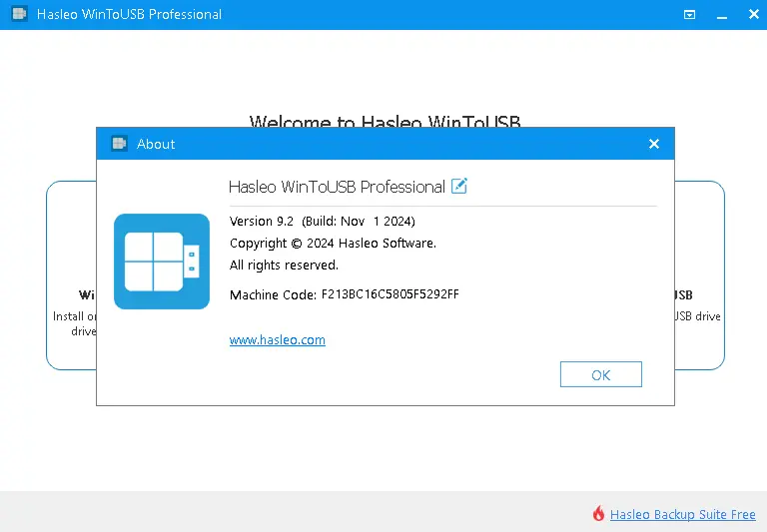Click the Hasleo WinToUSB Professional heading
Image resolution: width=767 pixels, height=532 pixels.
point(337,187)
